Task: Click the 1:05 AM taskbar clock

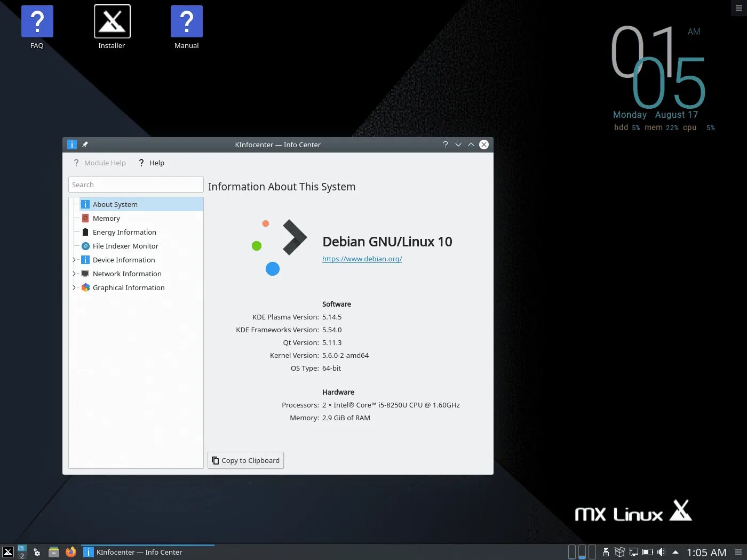Action: [706, 553]
